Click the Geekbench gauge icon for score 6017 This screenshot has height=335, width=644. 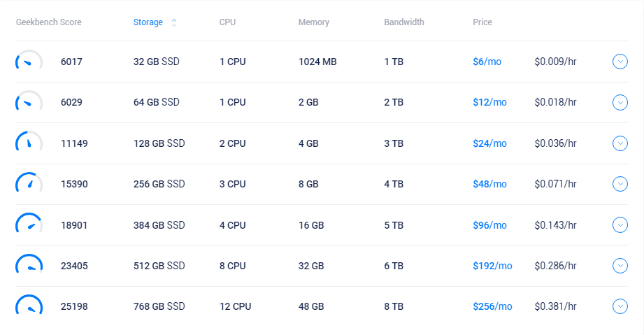coord(29,62)
